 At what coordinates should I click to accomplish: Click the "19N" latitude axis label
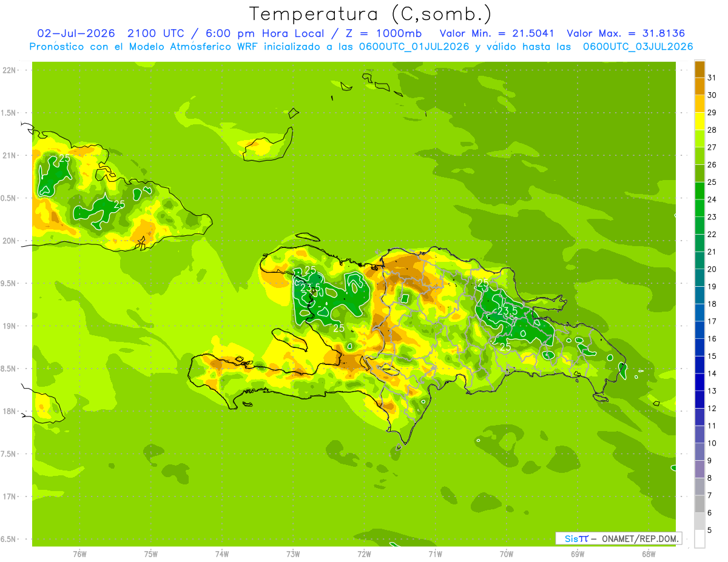click(x=10, y=326)
